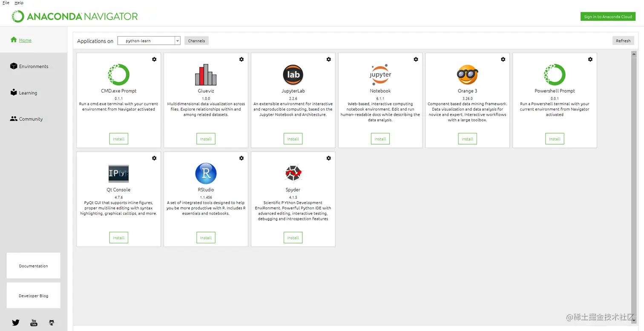Install JupyterLab
This screenshot has height=331, width=644.
(x=293, y=139)
